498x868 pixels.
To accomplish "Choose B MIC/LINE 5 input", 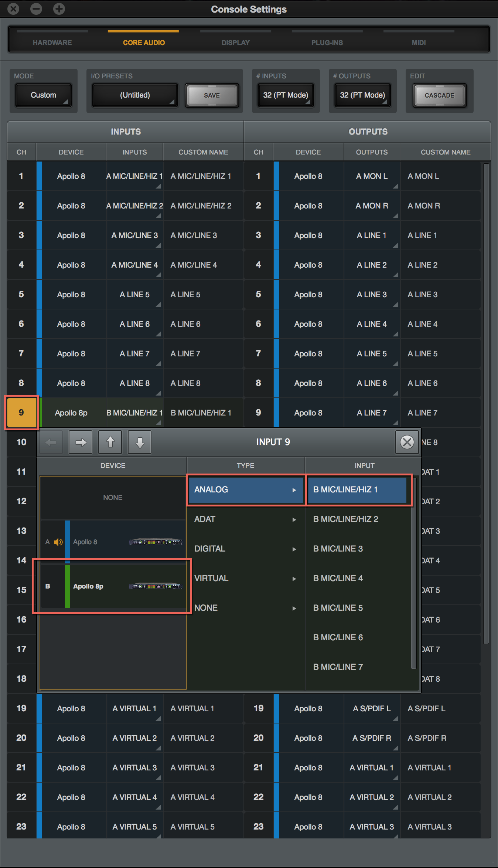I will [358, 608].
